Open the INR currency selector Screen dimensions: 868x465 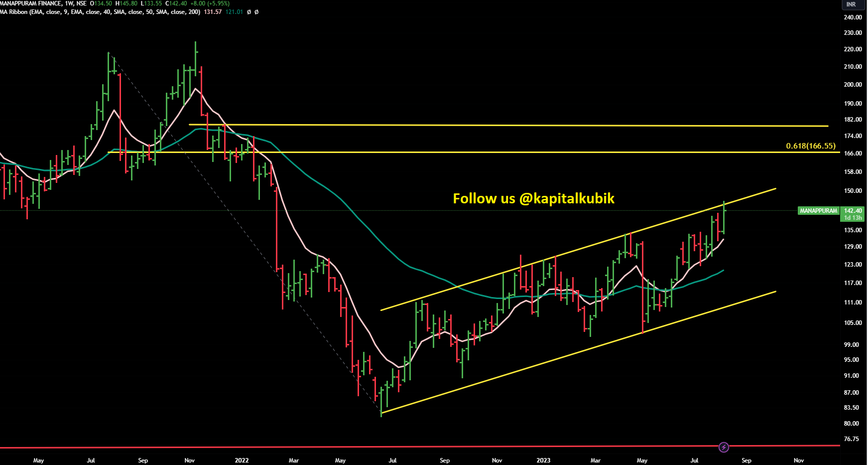click(x=851, y=4)
